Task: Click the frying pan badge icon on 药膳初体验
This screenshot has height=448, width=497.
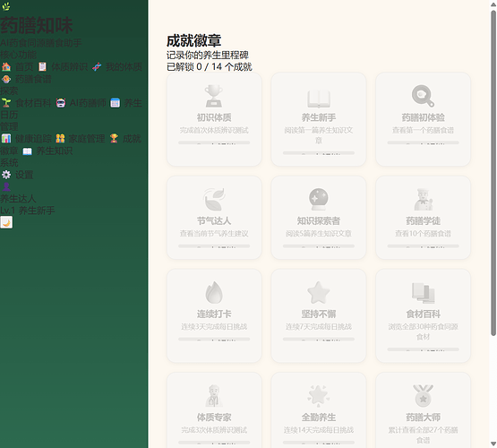Action: 423,96
